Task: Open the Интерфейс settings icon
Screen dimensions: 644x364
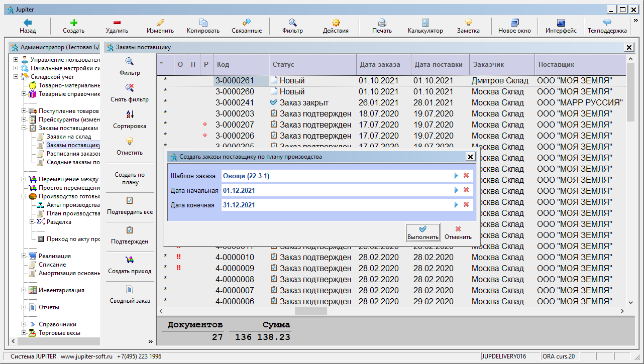Action: coord(561,23)
